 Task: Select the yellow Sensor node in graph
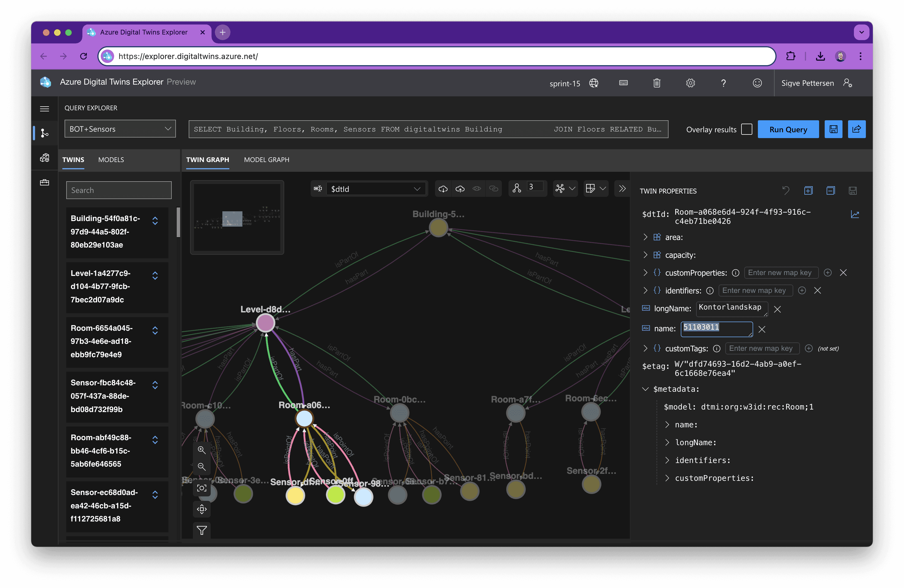[x=295, y=496]
